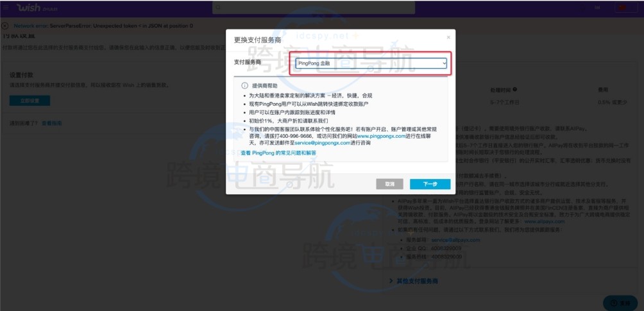Click the search magnifier icon in the top bar
644x311 pixels.
coord(218,8)
